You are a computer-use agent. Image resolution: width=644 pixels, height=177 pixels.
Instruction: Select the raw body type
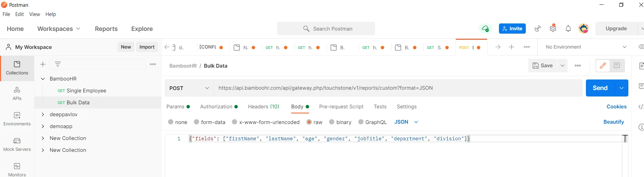tap(314, 122)
